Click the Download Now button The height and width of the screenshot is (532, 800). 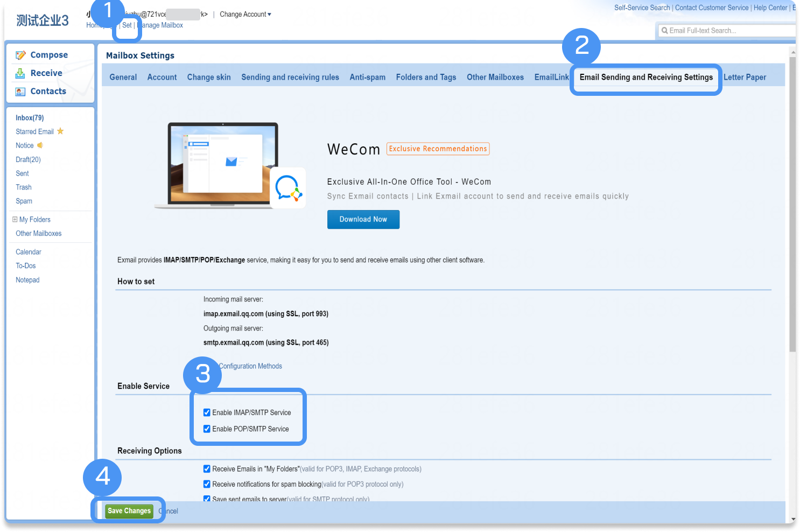(363, 219)
